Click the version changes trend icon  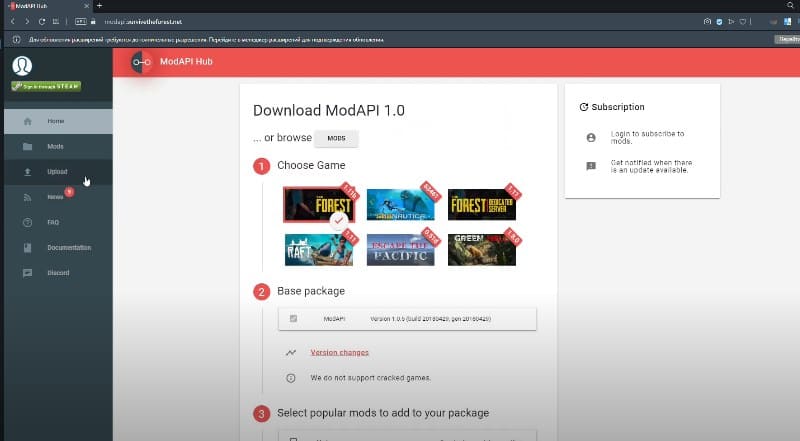click(x=291, y=353)
